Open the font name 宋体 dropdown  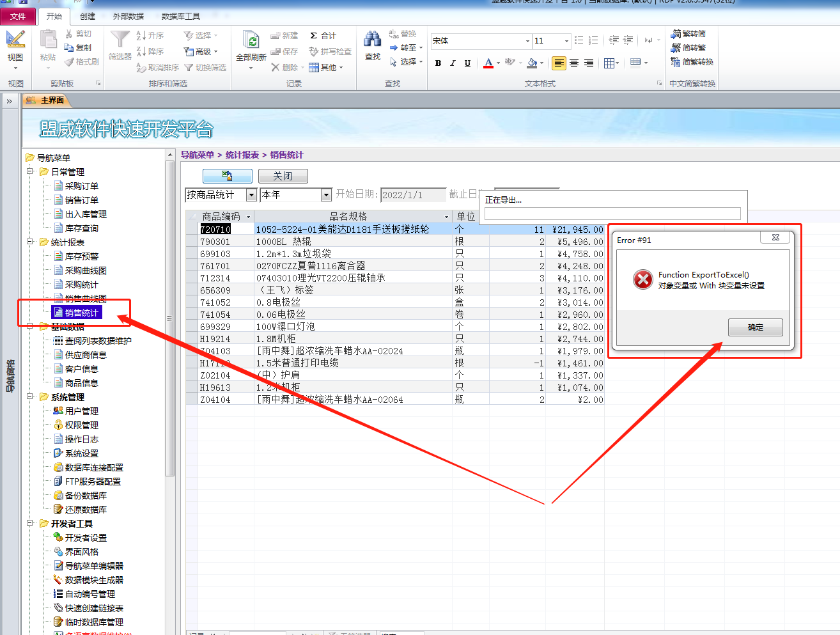(x=527, y=41)
